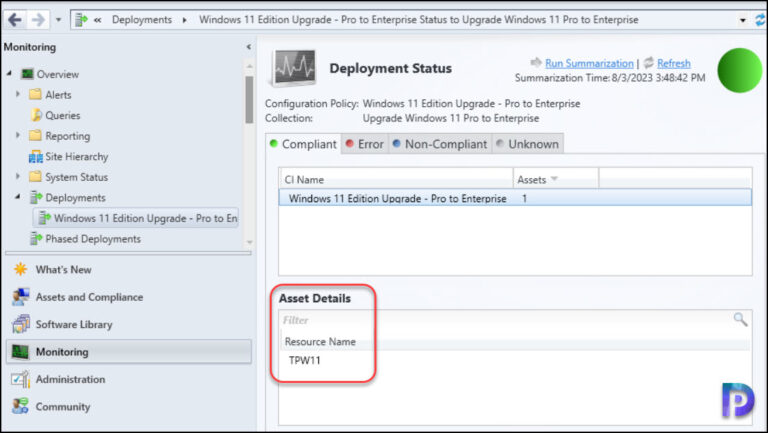Switch to the Error tab
Screen dimensions: 768x433
click(x=365, y=144)
